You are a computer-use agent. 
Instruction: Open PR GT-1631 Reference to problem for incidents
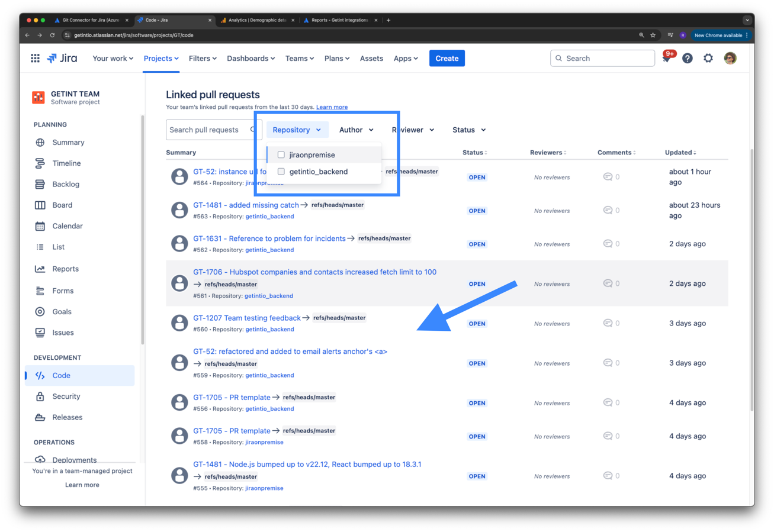tap(269, 238)
